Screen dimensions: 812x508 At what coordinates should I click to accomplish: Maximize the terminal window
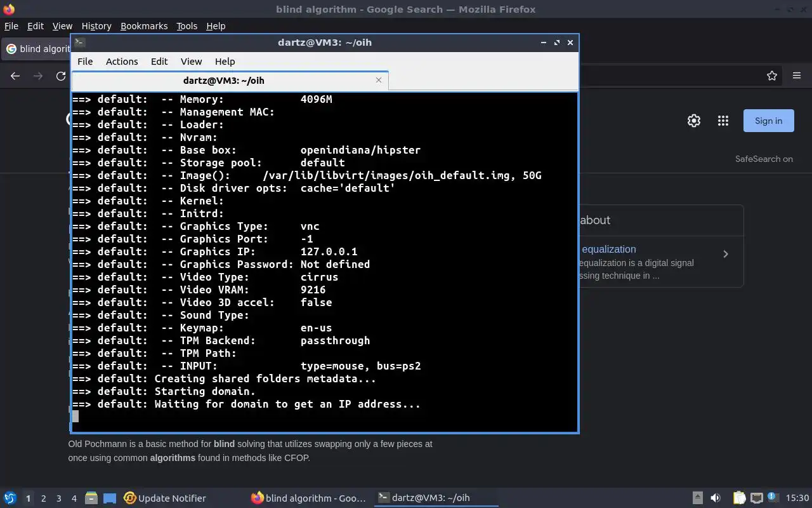[556, 43]
